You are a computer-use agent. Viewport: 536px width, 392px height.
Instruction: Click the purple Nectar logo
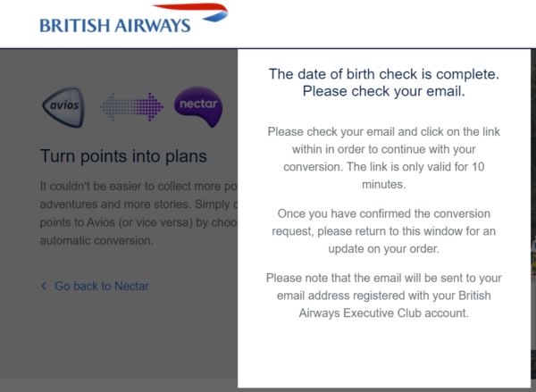pyautogui.click(x=197, y=106)
